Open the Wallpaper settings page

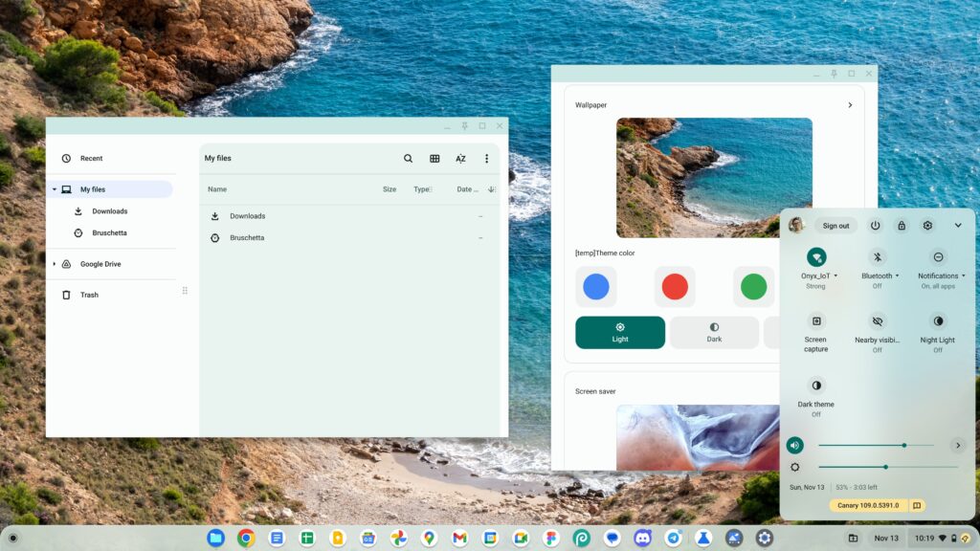pos(850,104)
